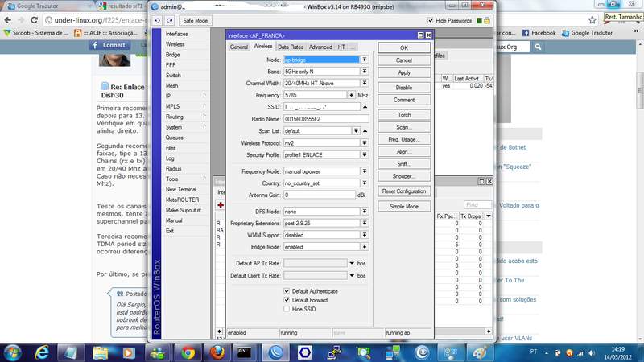Uncheck the Default Forward checkbox

(x=287, y=299)
